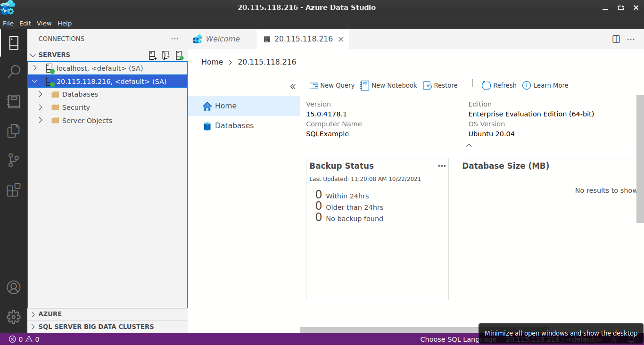Open the Notebooks view icon
The width and height of the screenshot is (644, 345).
point(14,101)
